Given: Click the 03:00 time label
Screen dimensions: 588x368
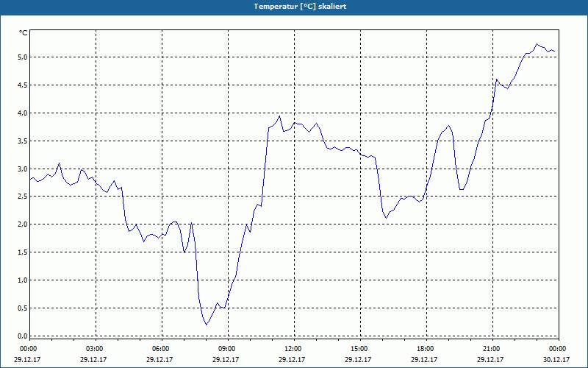Looking at the screenshot, I should point(94,349).
